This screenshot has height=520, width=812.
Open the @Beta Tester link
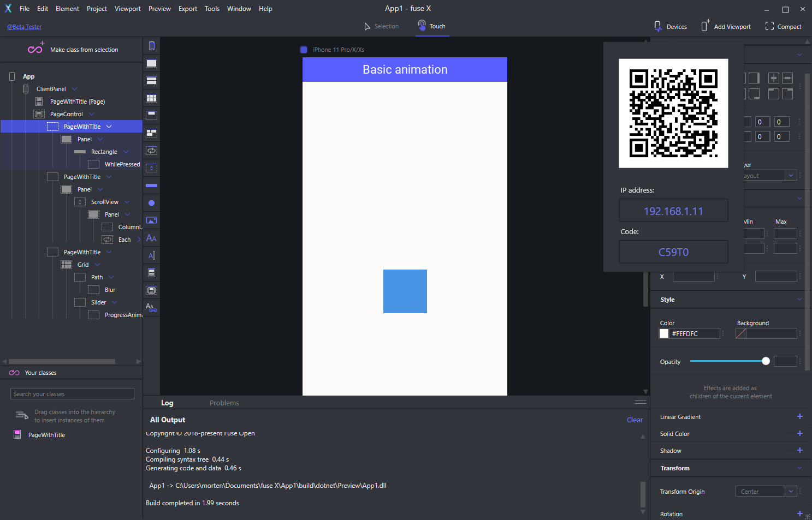(x=25, y=27)
